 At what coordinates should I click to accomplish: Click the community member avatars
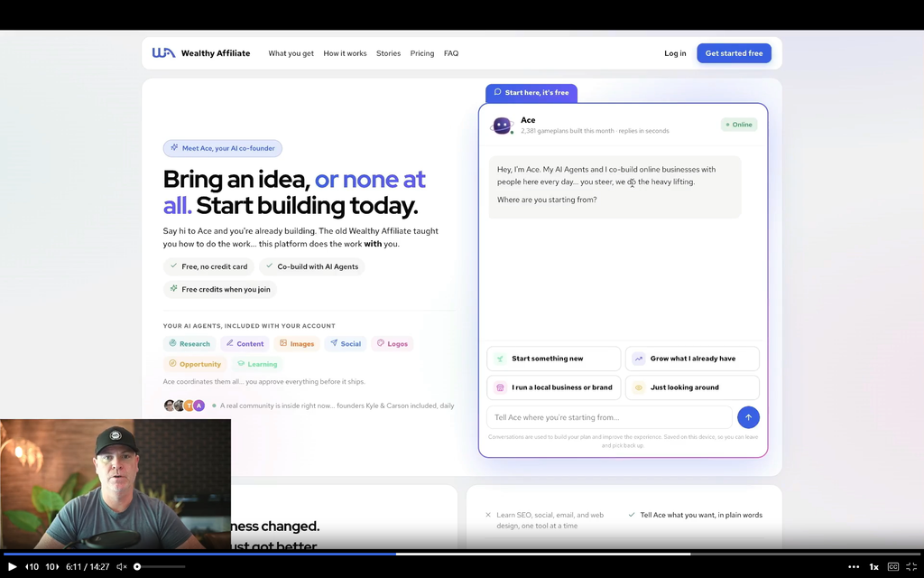[184, 406]
